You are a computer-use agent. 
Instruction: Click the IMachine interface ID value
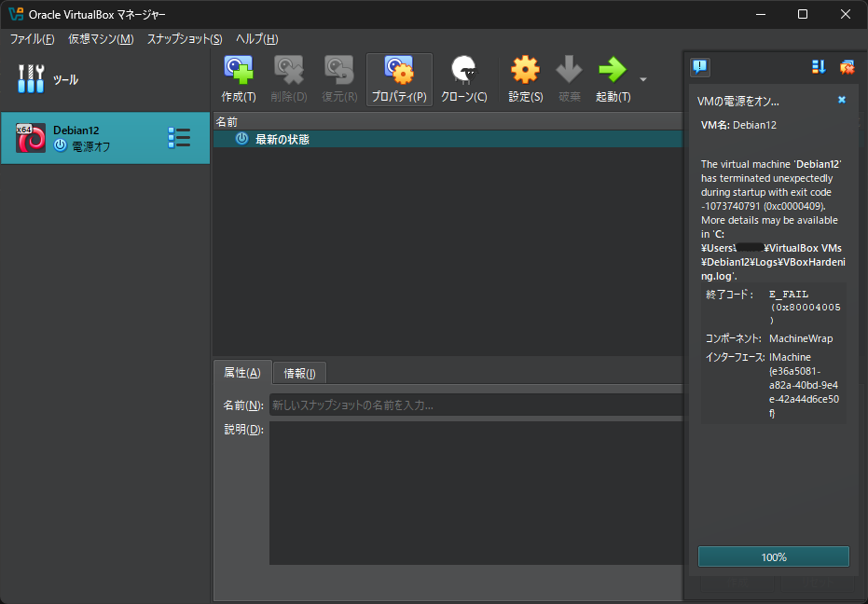(804, 385)
